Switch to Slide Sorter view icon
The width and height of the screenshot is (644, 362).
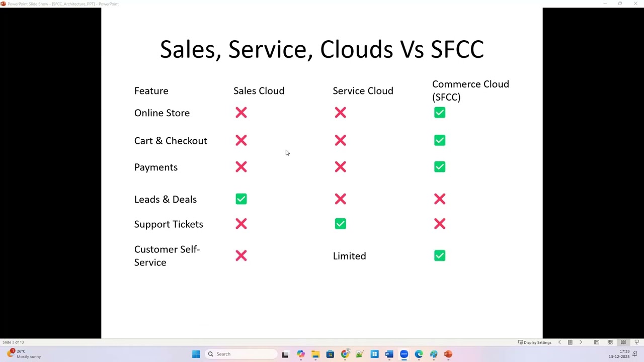click(x=610, y=342)
